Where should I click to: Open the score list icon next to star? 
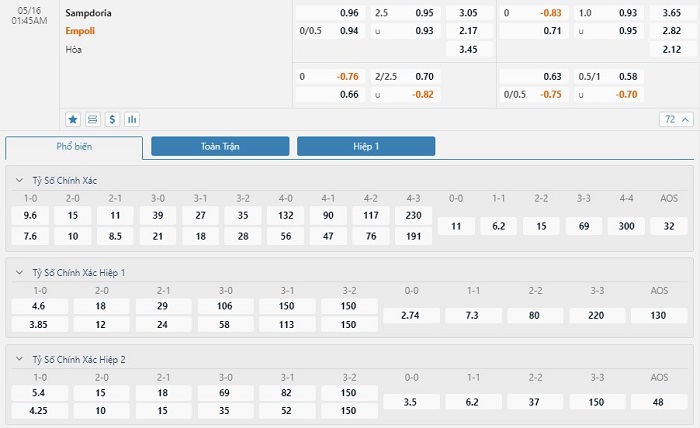click(x=92, y=120)
